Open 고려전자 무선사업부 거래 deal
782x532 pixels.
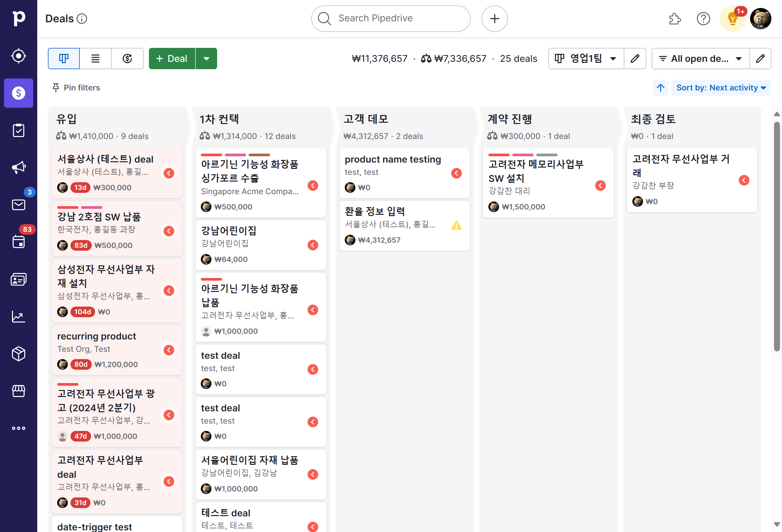[x=692, y=180]
